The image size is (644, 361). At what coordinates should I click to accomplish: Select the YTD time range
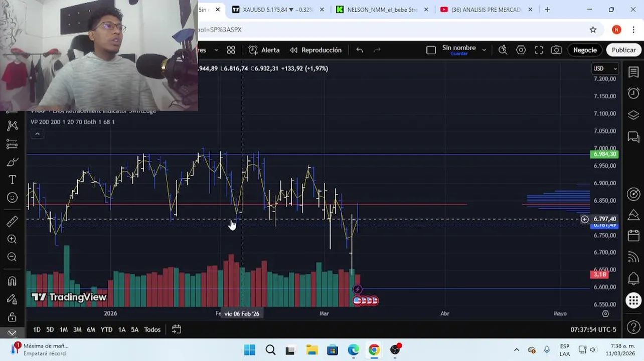tap(106, 329)
